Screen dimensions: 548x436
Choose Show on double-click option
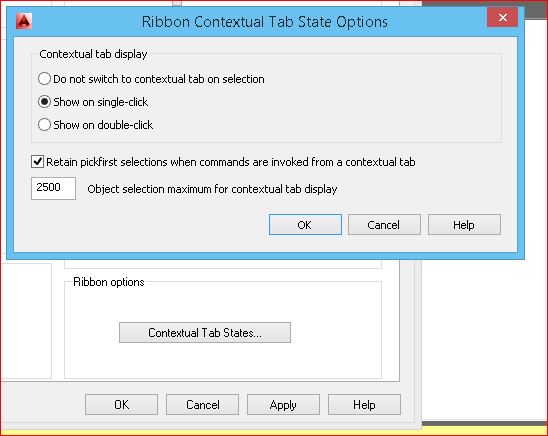coord(44,124)
